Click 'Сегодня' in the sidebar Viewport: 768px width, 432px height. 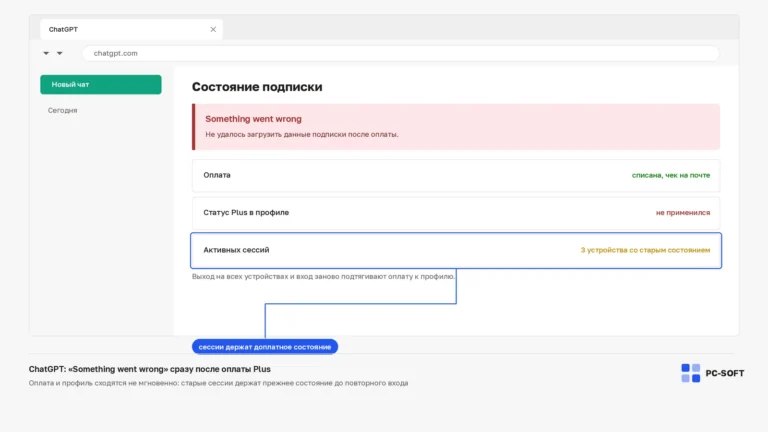(x=62, y=110)
